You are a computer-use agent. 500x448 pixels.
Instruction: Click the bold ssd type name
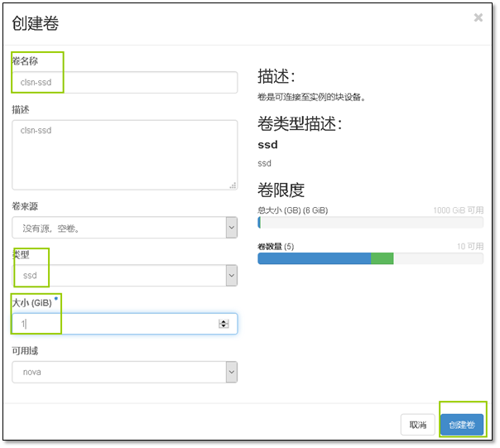tap(267, 145)
